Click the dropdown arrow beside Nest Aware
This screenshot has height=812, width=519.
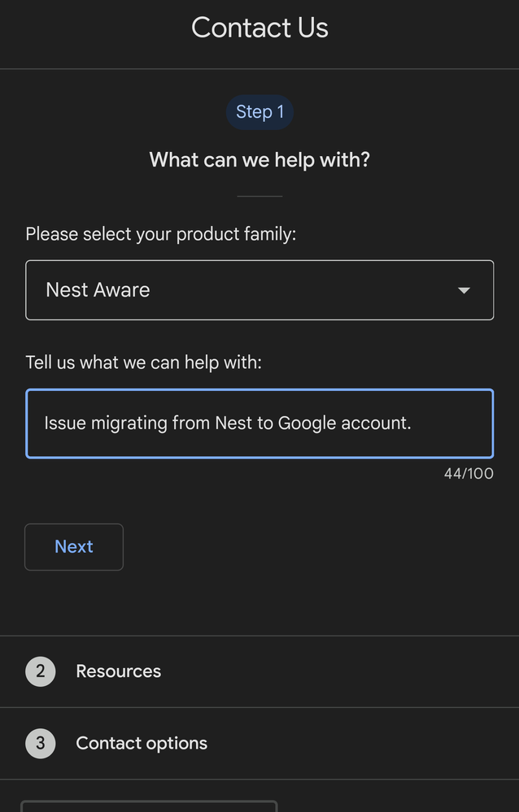pos(464,290)
